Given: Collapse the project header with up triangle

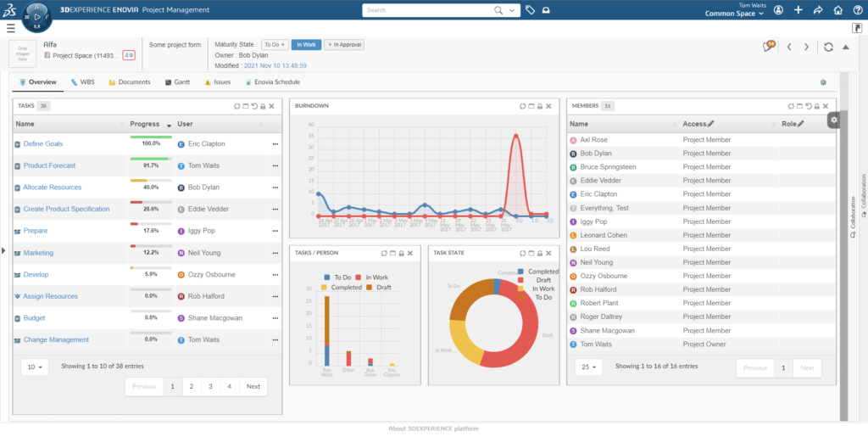Looking at the screenshot, I should tap(846, 47).
